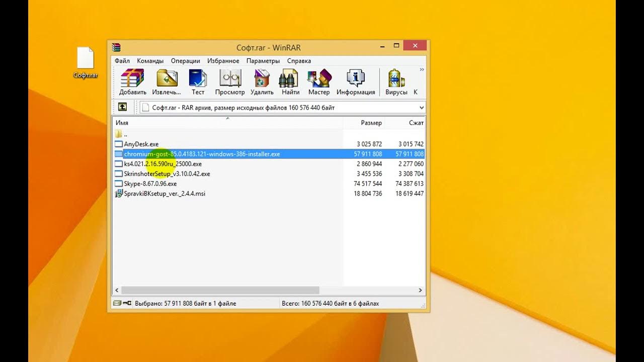Image resolution: width=644 pixels, height=362 pixels.
Task: Close the WinRAR window
Action: pos(415,46)
